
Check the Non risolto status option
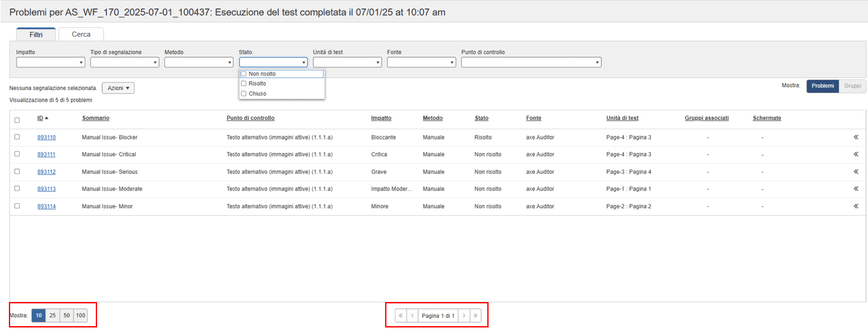pos(244,74)
